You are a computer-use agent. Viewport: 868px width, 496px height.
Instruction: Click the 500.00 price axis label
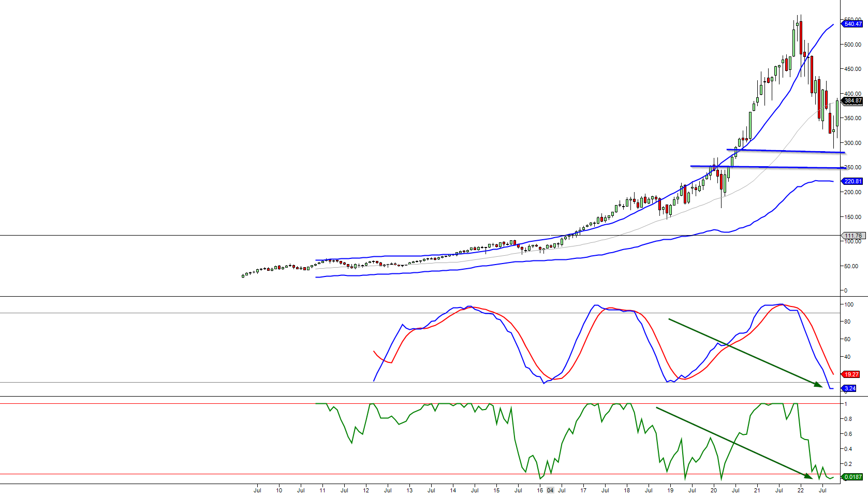pyautogui.click(x=853, y=45)
